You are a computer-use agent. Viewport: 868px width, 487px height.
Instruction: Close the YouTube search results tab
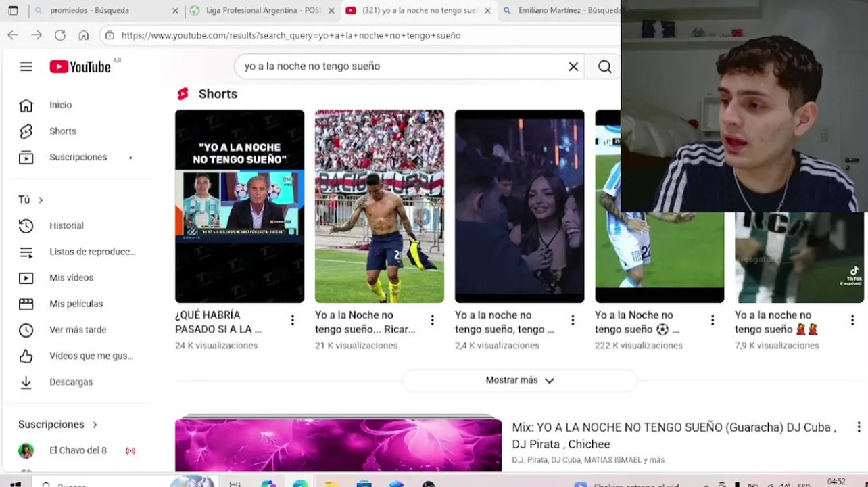(x=487, y=11)
